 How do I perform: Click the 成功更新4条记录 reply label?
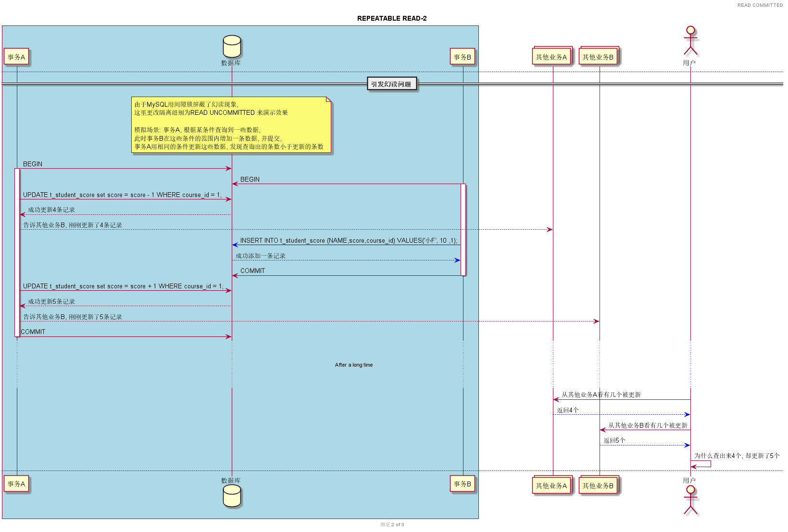(x=51, y=210)
